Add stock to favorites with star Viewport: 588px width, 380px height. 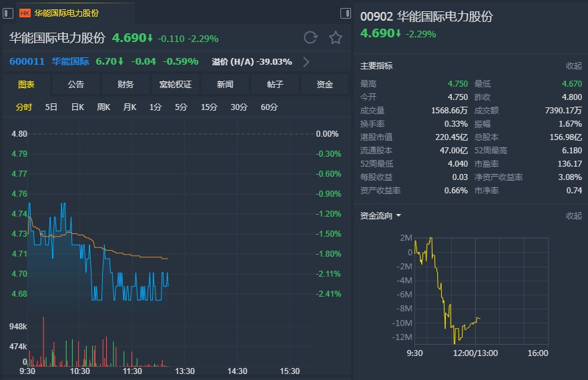click(335, 37)
